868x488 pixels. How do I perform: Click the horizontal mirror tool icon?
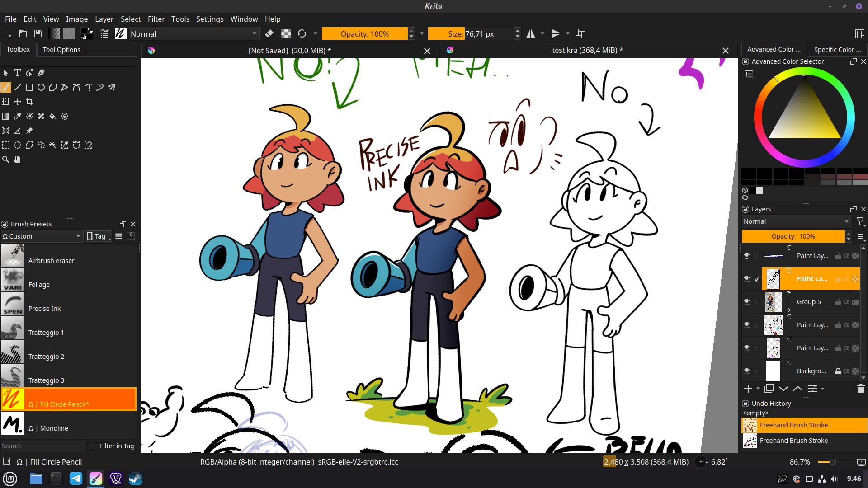[x=531, y=34]
